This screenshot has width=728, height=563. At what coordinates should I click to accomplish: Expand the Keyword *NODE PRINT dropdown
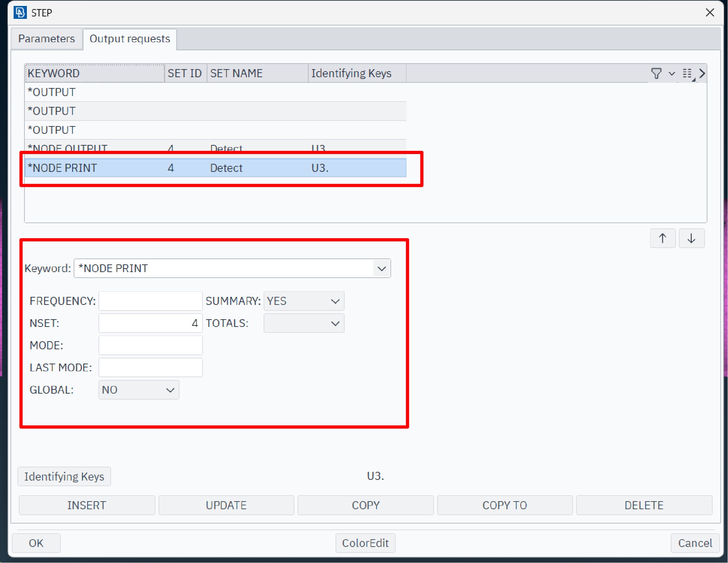(x=381, y=269)
